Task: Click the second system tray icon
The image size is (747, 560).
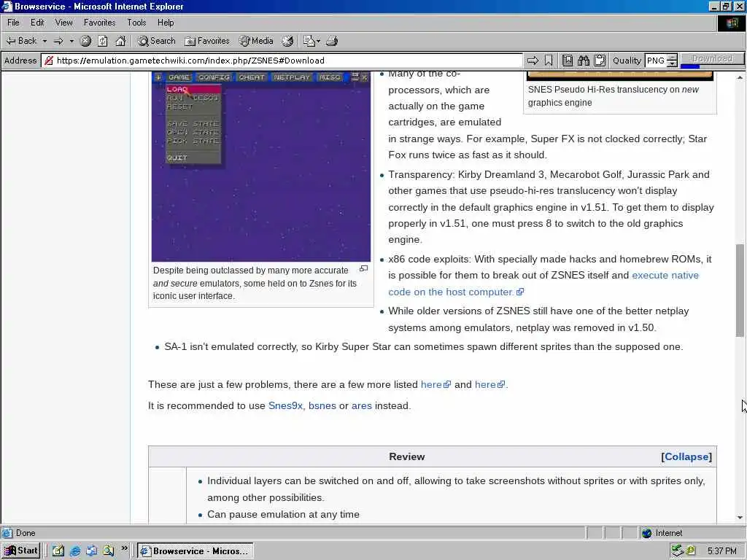Action: (x=690, y=551)
